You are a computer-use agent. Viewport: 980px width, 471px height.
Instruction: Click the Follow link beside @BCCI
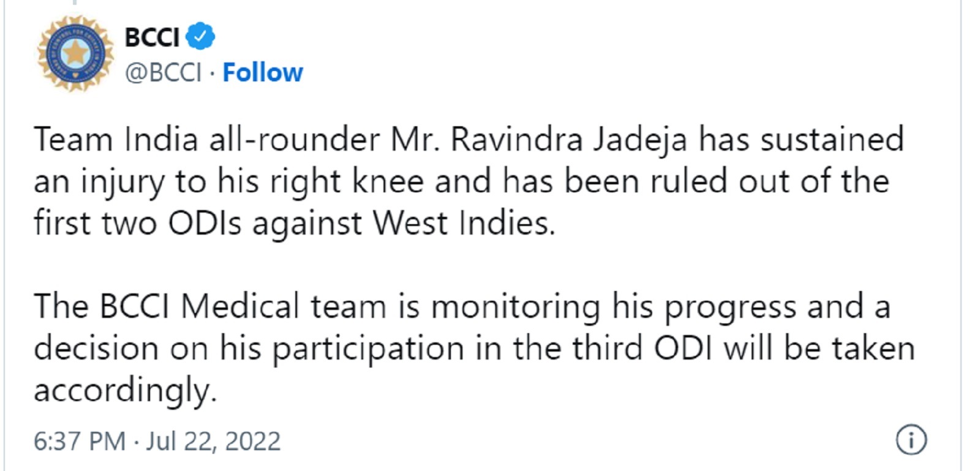click(x=263, y=73)
